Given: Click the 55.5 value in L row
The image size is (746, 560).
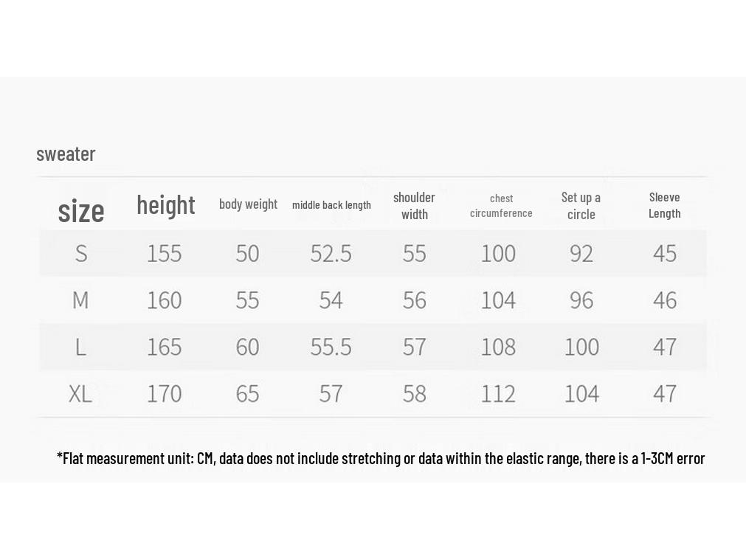Looking at the screenshot, I should click(331, 347).
